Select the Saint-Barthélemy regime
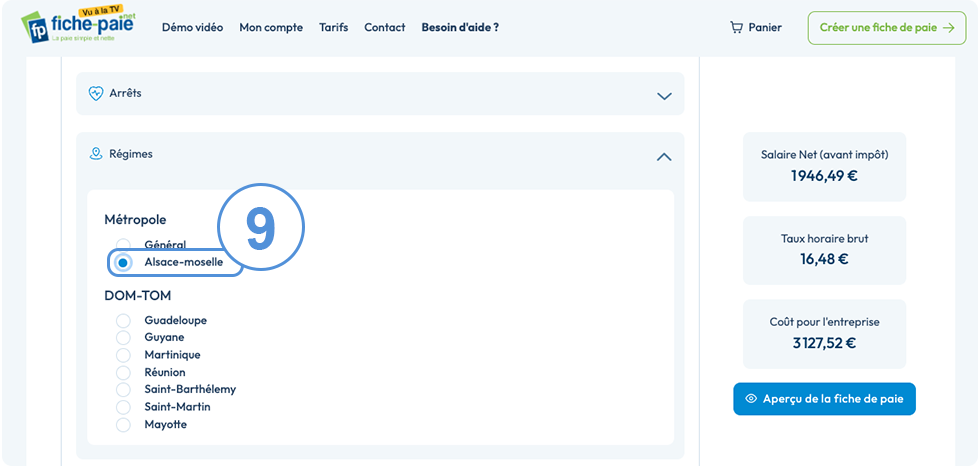This screenshot has width=980, height=469. pyautogui.click(x=123, y=390)
